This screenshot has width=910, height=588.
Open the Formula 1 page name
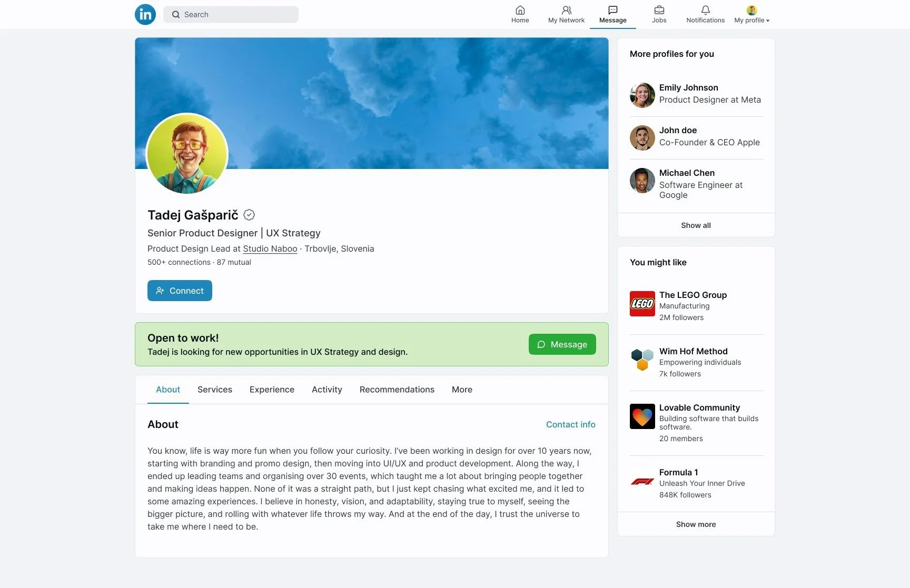pos(678,473)
